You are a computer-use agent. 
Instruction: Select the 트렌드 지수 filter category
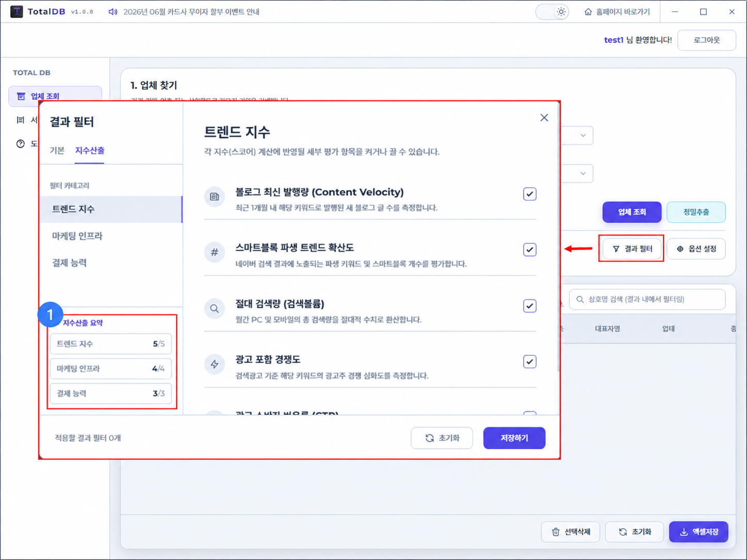click(111, 209)
